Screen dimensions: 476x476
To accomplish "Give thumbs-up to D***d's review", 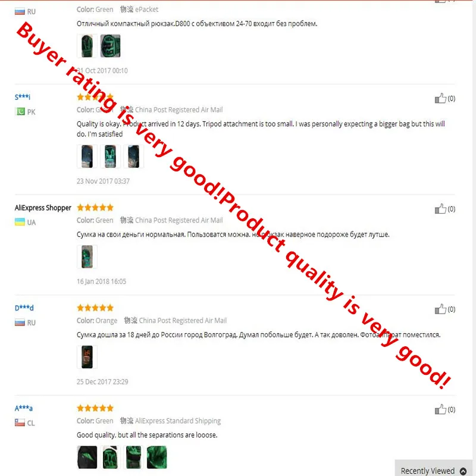I will point(440,309).
